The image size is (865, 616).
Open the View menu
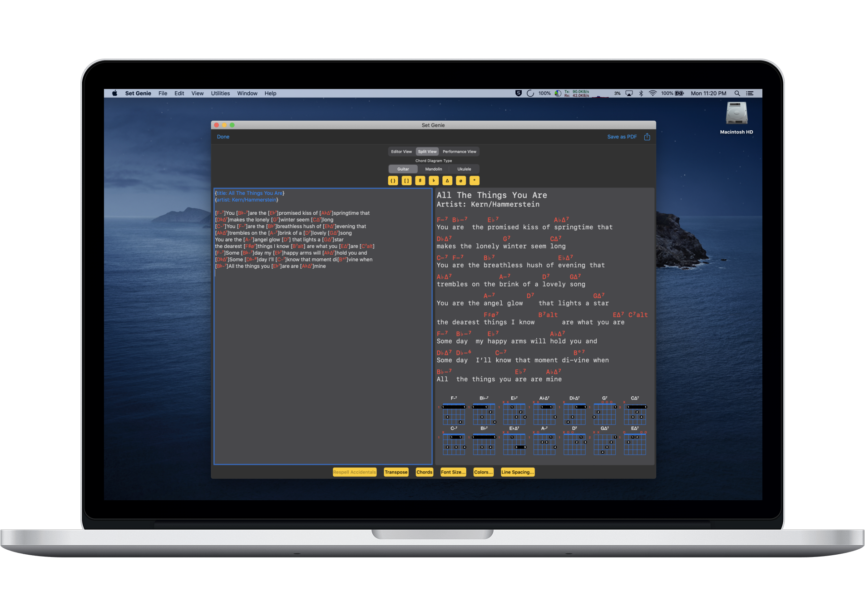click(198, 94)
